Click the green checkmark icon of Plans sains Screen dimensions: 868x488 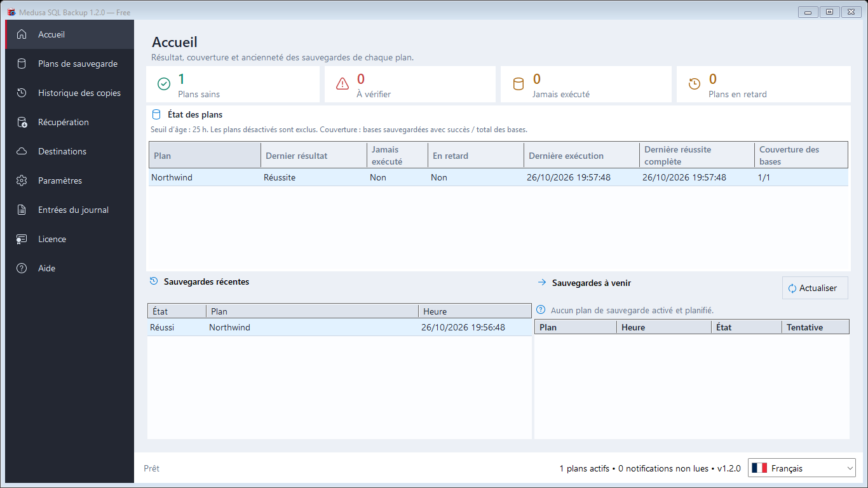click(164, 84)
